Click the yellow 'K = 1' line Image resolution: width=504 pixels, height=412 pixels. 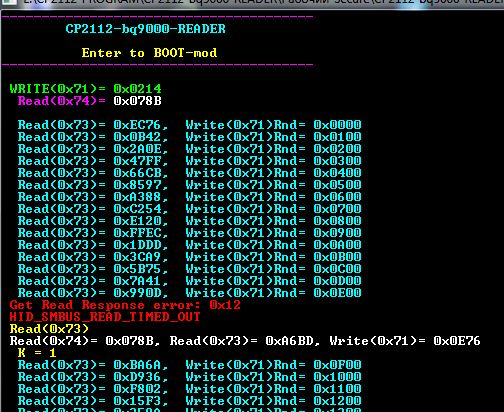tap(37, 353)
